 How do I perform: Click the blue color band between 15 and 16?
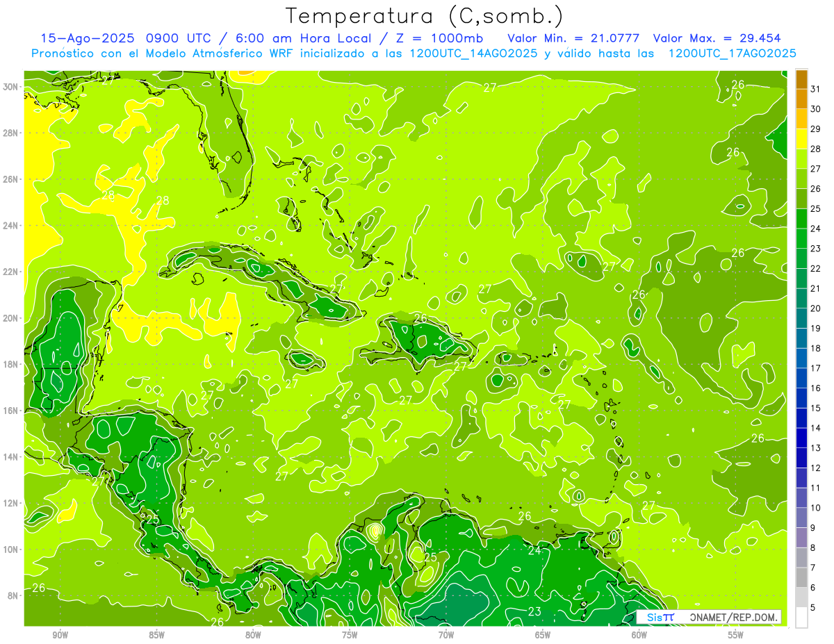tap(801, 398)
